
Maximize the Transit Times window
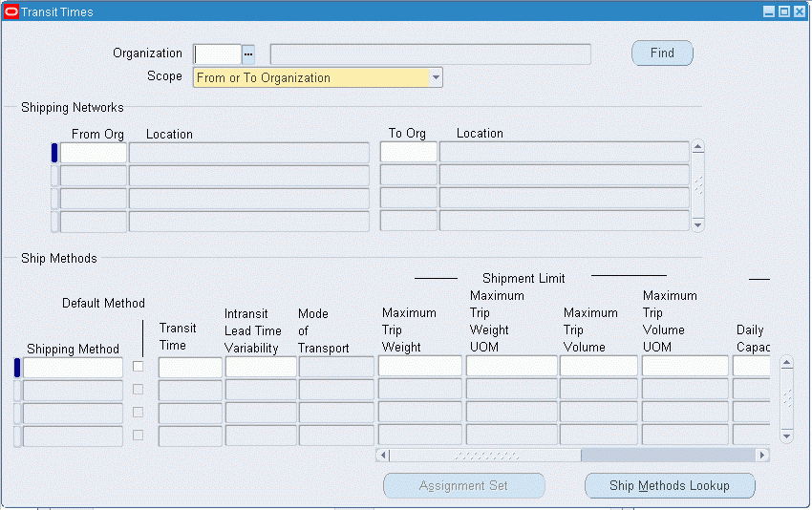[x=784, y=11]
